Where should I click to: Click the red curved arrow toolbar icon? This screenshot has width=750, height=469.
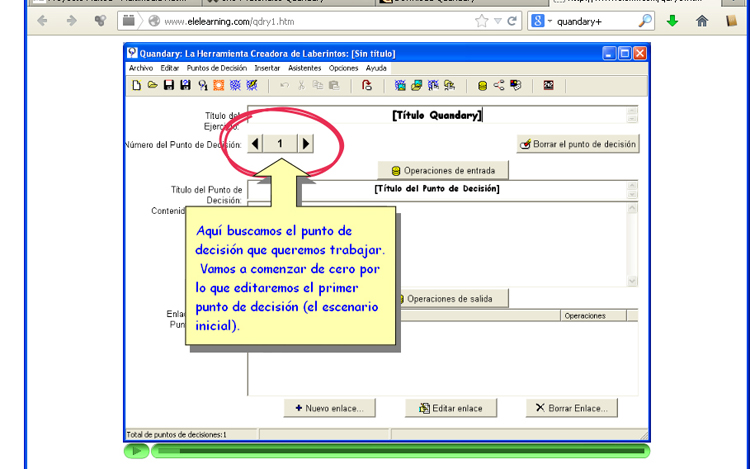[x=367, y=86]
